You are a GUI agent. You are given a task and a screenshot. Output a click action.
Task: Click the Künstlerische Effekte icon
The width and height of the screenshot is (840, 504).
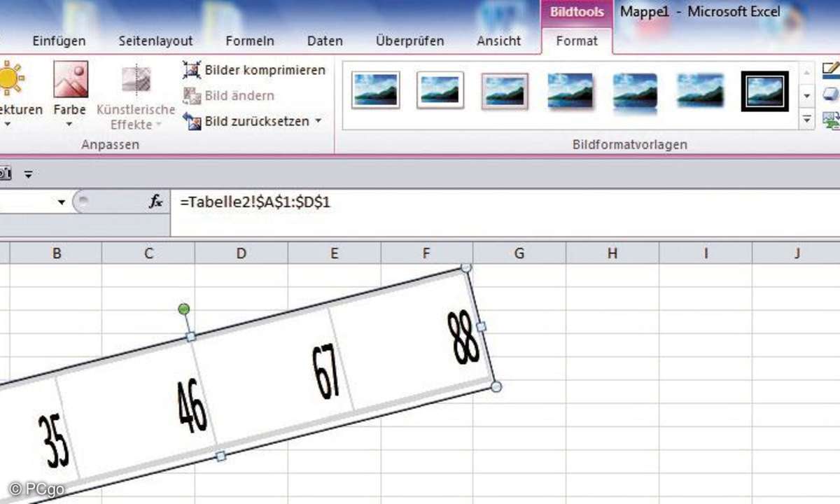136,80
